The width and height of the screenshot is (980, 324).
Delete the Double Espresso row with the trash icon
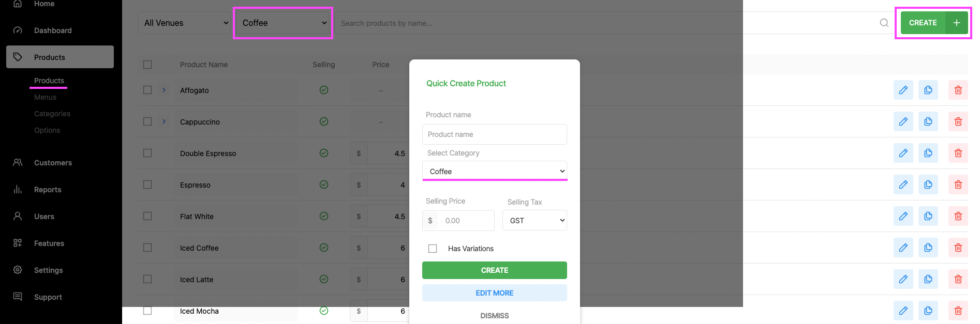pos(958,153)
